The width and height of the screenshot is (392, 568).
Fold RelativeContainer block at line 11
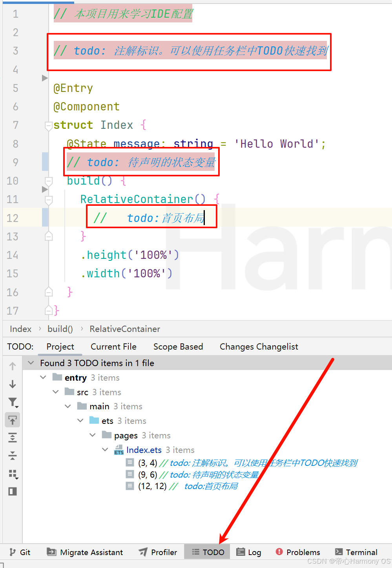[49, 200]
